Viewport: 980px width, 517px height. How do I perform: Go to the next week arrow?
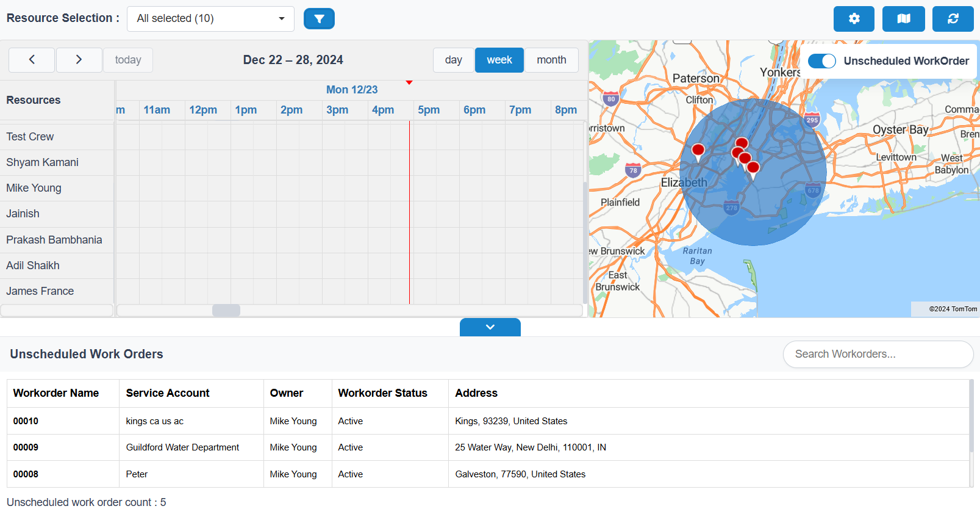[79, 60]
